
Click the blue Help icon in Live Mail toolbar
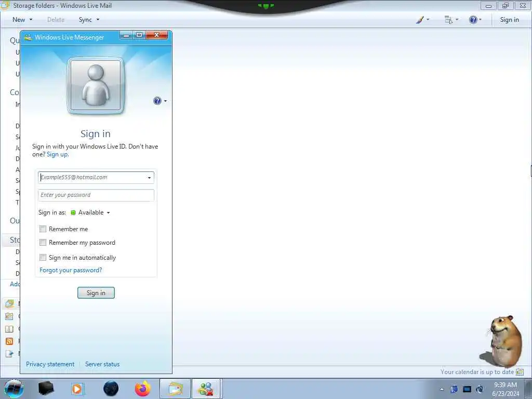[x=473, y=20]
